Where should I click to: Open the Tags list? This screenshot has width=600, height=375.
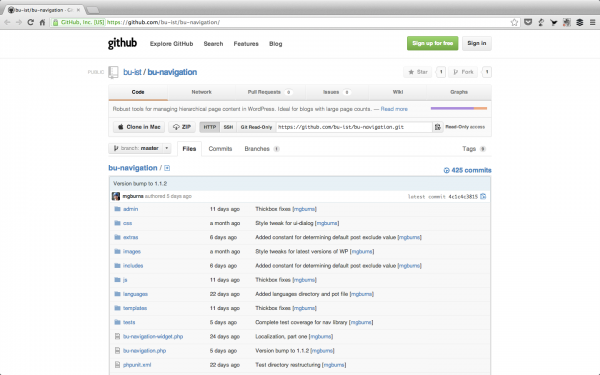pos(474,149)
